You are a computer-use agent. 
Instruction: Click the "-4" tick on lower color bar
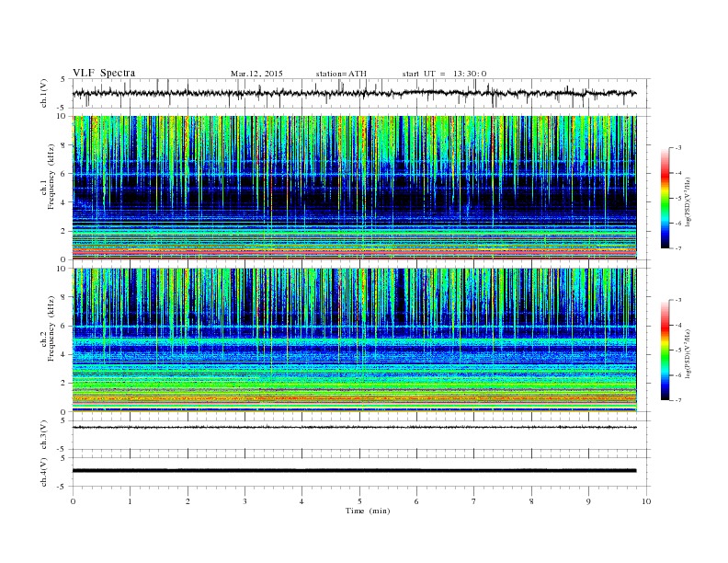(678, 325)
